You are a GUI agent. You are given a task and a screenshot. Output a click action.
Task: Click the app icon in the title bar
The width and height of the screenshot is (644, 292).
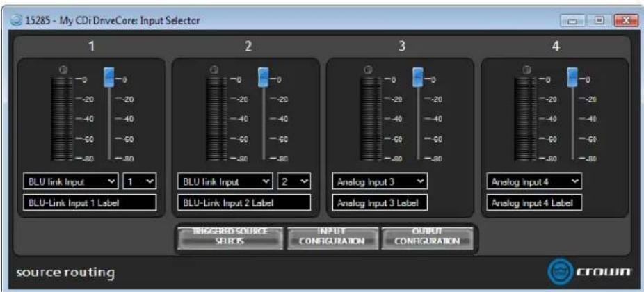(x=17, y=21)
